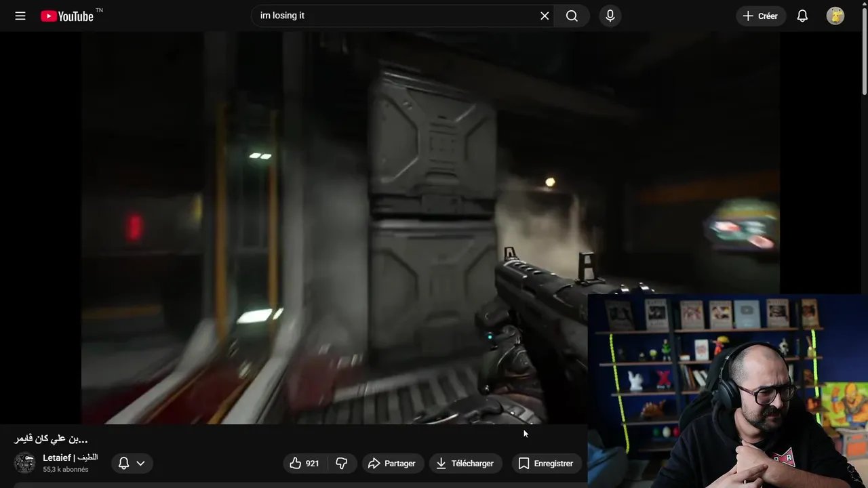Click the Télécharger download button
868x488 pixels.
pos(466,464)
